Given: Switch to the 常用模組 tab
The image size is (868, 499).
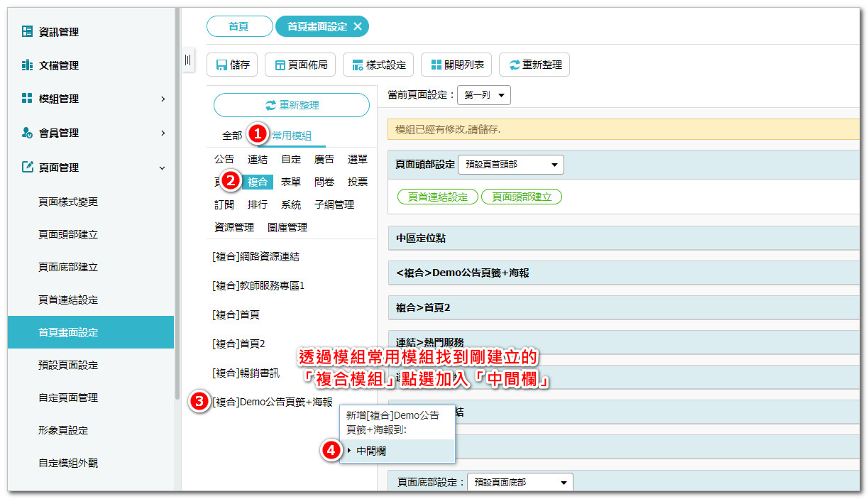Looking at the screenshot, I should coord(292,136).
